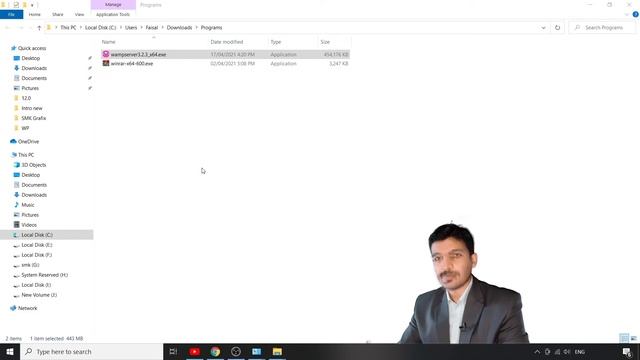Click the taskbar search box
Viewport: 640px width, 360px height.
91,351
